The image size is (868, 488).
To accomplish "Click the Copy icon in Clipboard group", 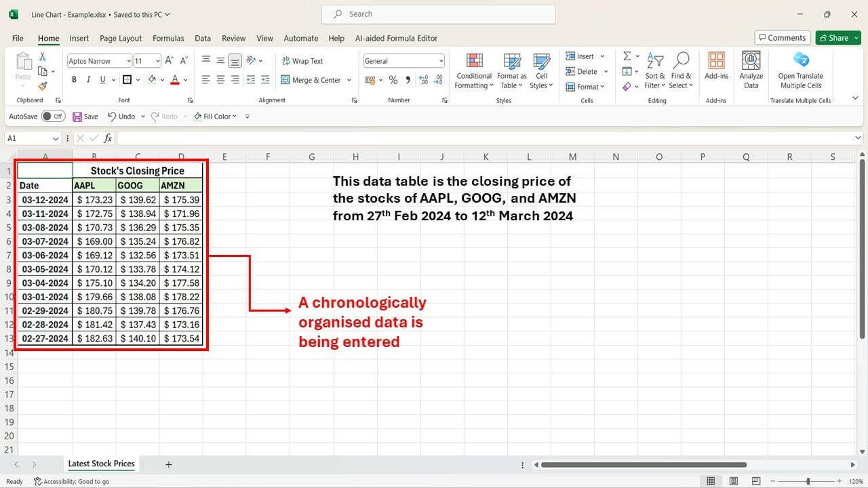I will (x=43, y=71).
